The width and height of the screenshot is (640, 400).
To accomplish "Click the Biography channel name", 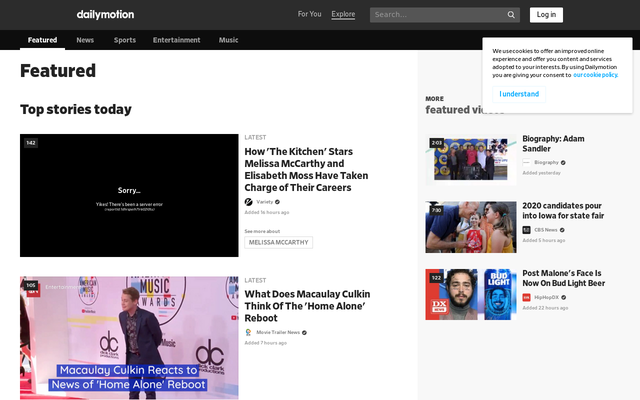I will pyautogui.click(x=547, y=162).
